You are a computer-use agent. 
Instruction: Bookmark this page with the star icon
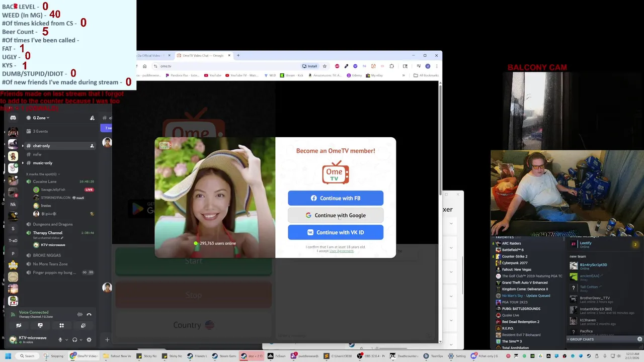pyautogui.click(x=325, y=66)
